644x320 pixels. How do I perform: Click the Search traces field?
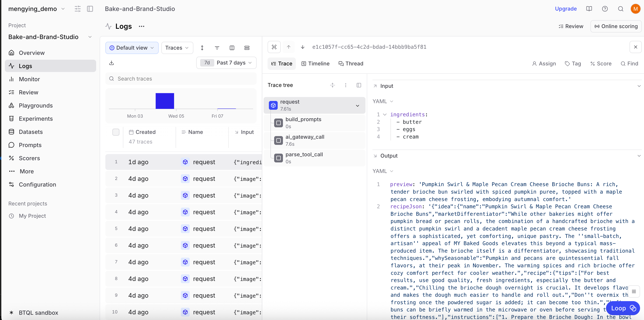pos(181,79)
